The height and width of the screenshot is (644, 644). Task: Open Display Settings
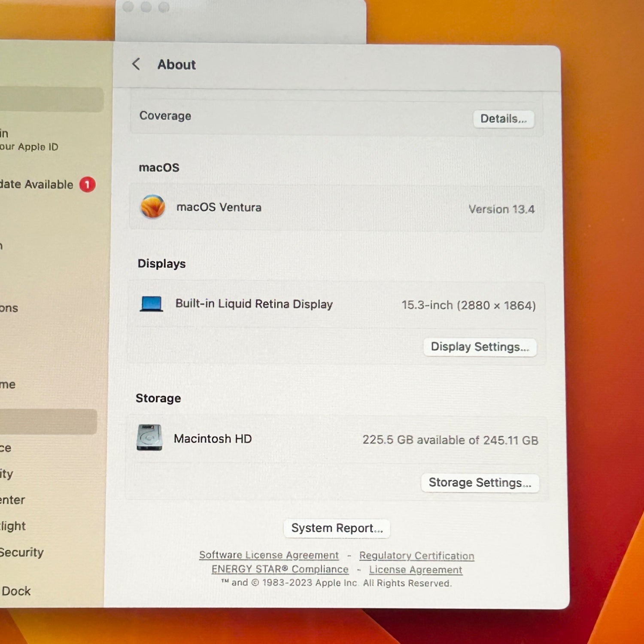coord(480,347)
